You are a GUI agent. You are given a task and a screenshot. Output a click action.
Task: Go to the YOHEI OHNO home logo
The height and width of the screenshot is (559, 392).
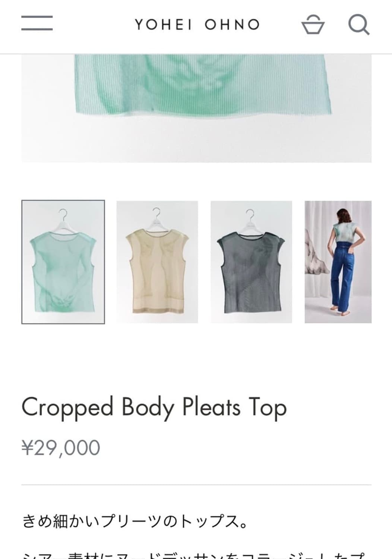point(197,25)
